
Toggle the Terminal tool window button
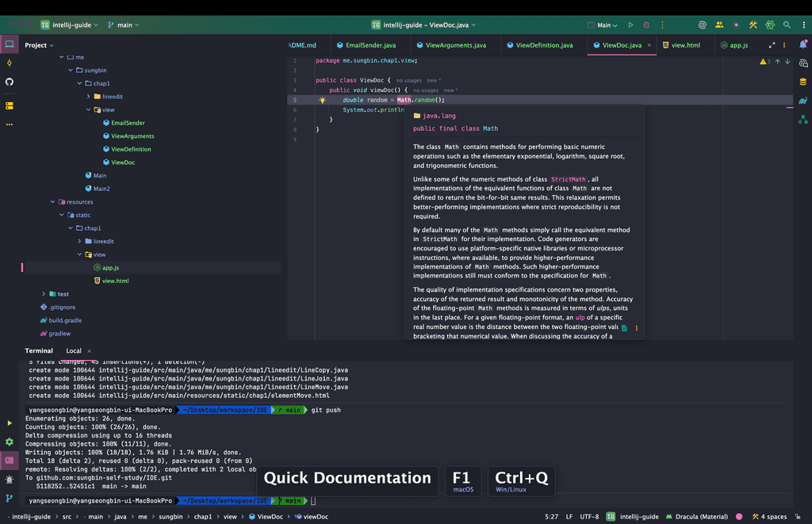click(x=10, y=460)
